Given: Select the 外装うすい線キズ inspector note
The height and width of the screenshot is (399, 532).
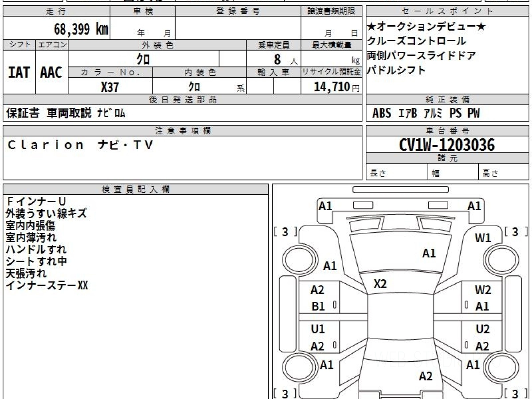Looking at the screenshot, I should tap(46, 214).
